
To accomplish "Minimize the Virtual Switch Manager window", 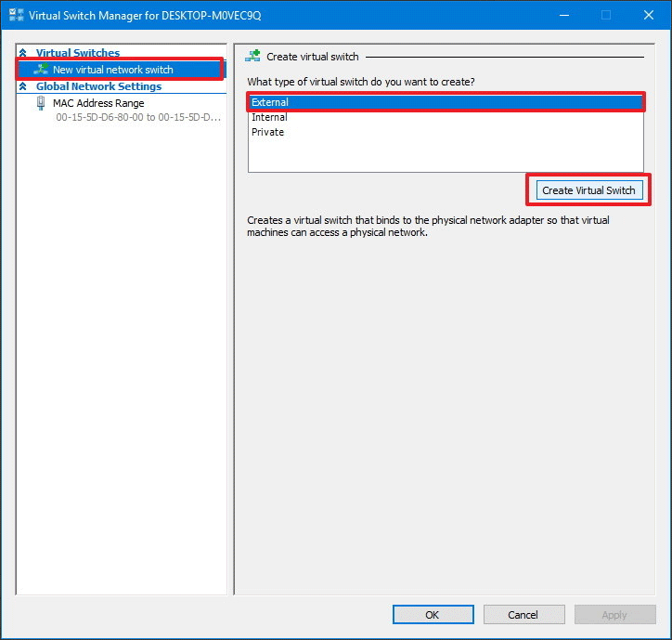I will [564, 16].
